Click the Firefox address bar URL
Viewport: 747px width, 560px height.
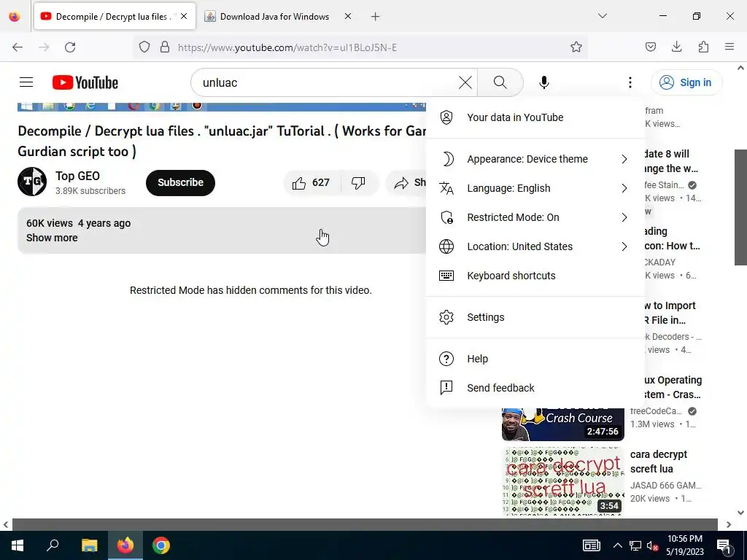click(287, 47)
